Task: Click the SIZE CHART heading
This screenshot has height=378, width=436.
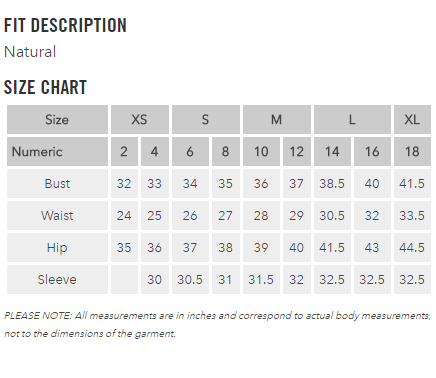Action: click(x=45, y=87)
